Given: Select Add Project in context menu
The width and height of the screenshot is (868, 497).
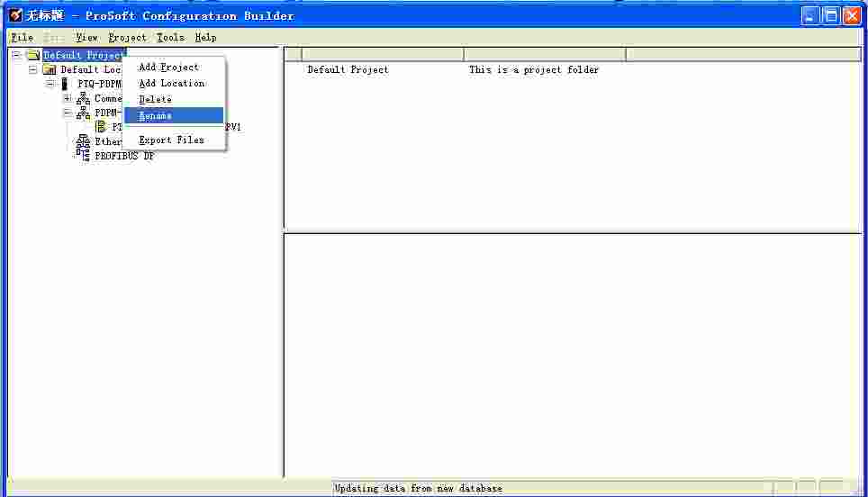Looking at the screenshot, I should point(168,68).
